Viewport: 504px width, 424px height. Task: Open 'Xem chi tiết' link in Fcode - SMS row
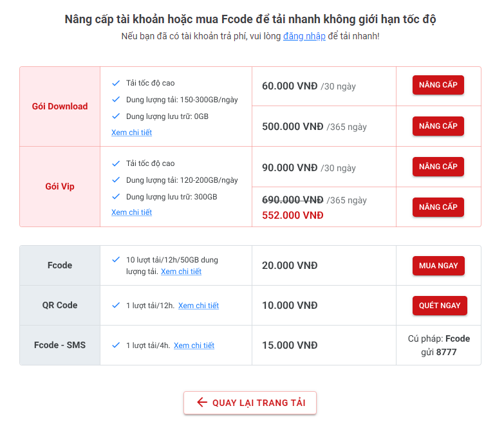194,346
